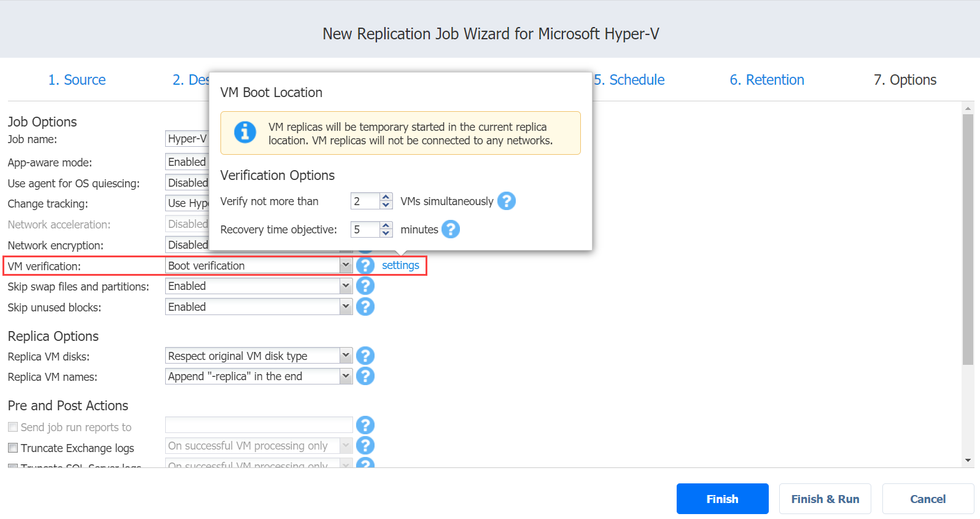Go to the 5. Schedule step

629,80
